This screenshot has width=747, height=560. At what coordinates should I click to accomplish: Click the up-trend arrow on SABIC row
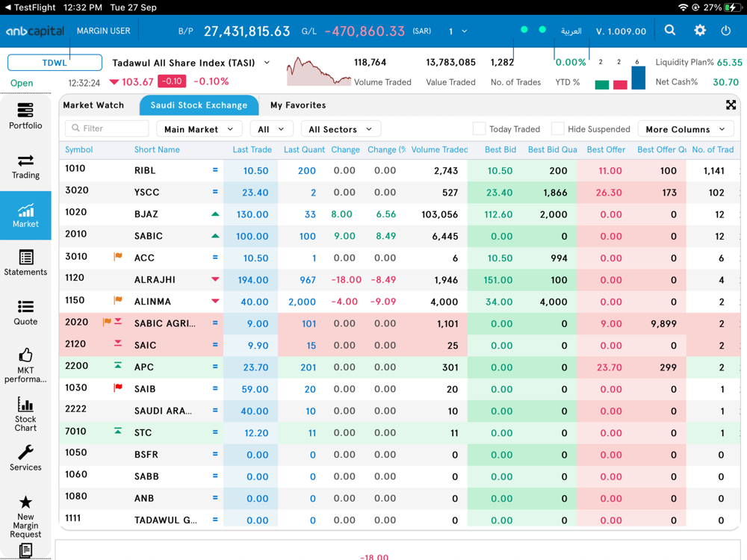(x=215, y=236)
